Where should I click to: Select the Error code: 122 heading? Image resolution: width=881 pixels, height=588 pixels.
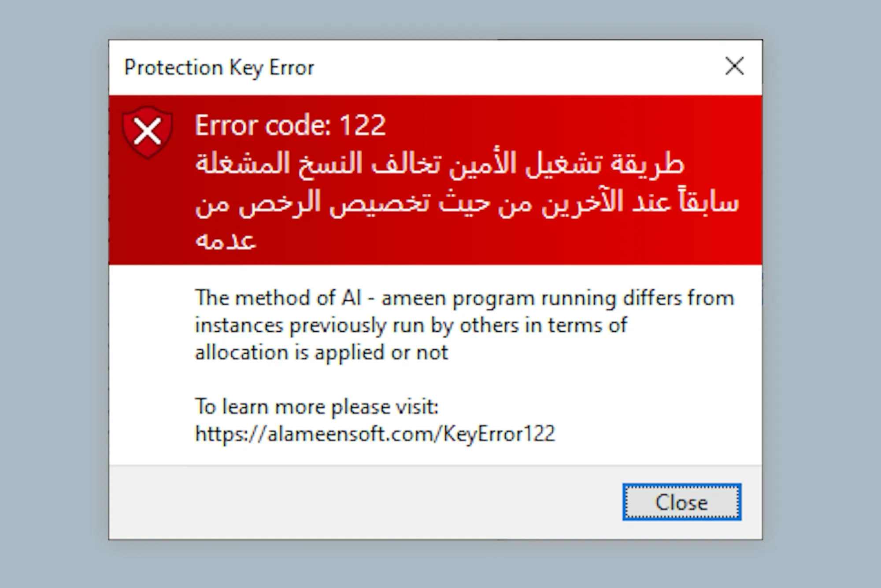(x=290, y=125)
